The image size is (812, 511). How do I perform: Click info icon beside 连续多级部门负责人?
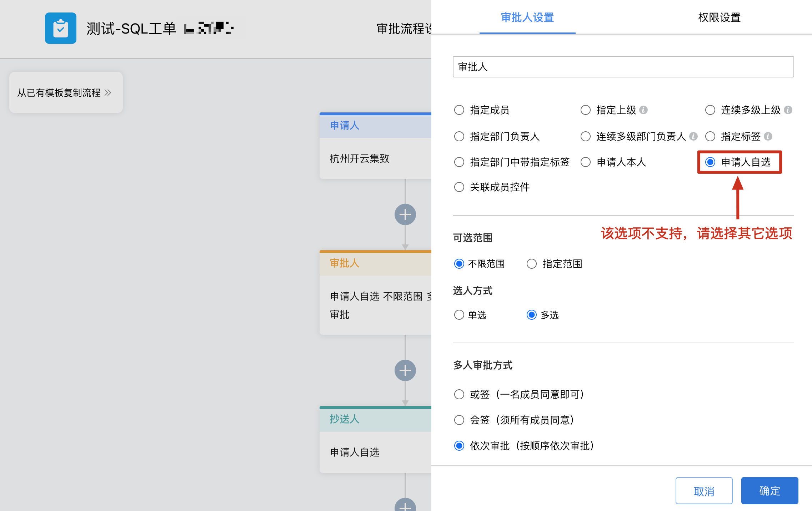pyautogui.click(x=693, y=136)
